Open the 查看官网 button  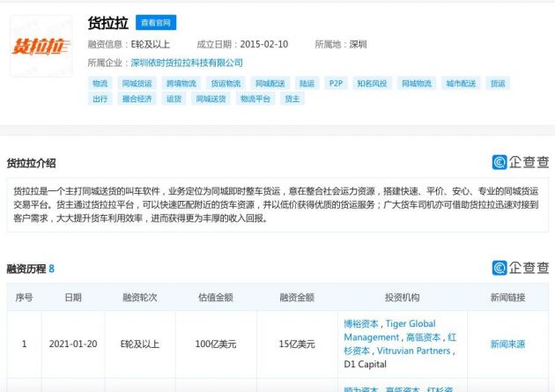pos(156,23)
